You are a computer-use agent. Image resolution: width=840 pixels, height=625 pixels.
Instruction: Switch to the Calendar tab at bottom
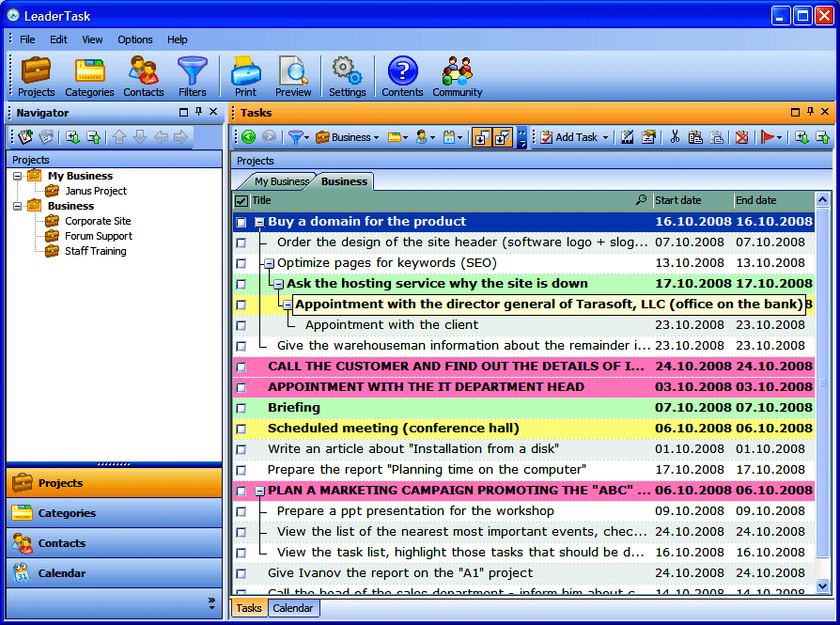click(x=292, y=608)
